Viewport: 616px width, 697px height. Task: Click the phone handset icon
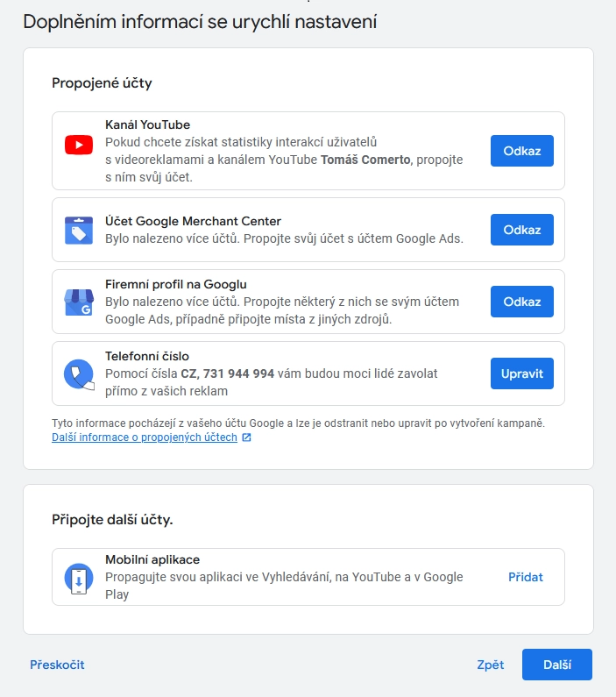(x=79, y=374)
